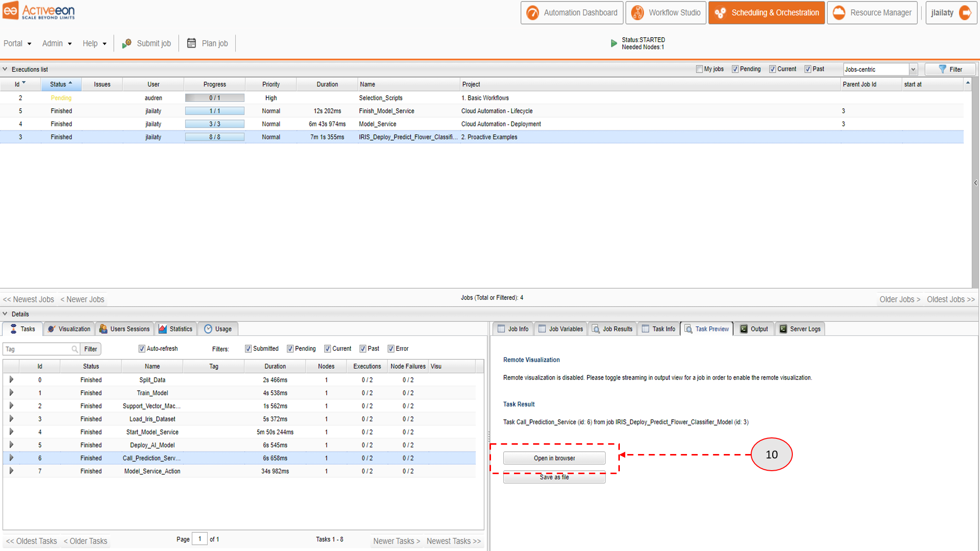Expand the Deploy_AI_Model task row
Viewport: 980px width, 551px height.
coord(11,445)
